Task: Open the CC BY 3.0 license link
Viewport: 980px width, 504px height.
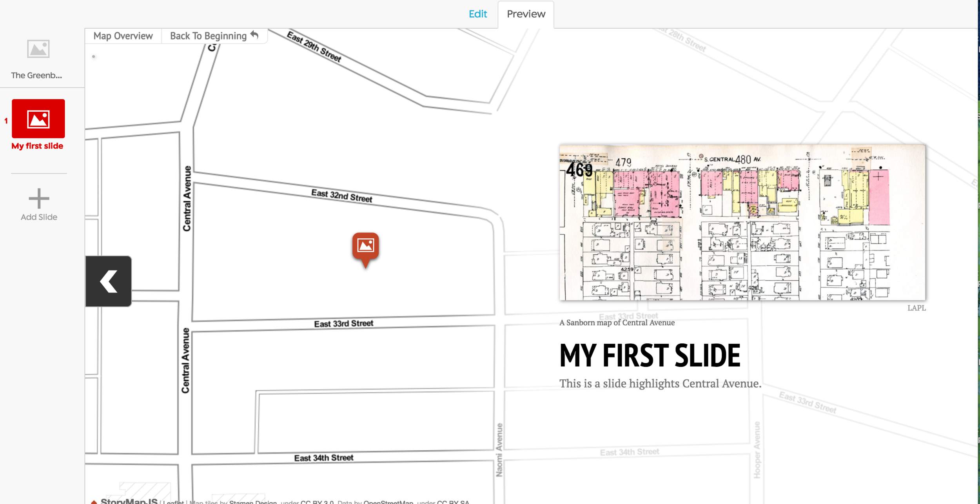Action: (317, 502)
